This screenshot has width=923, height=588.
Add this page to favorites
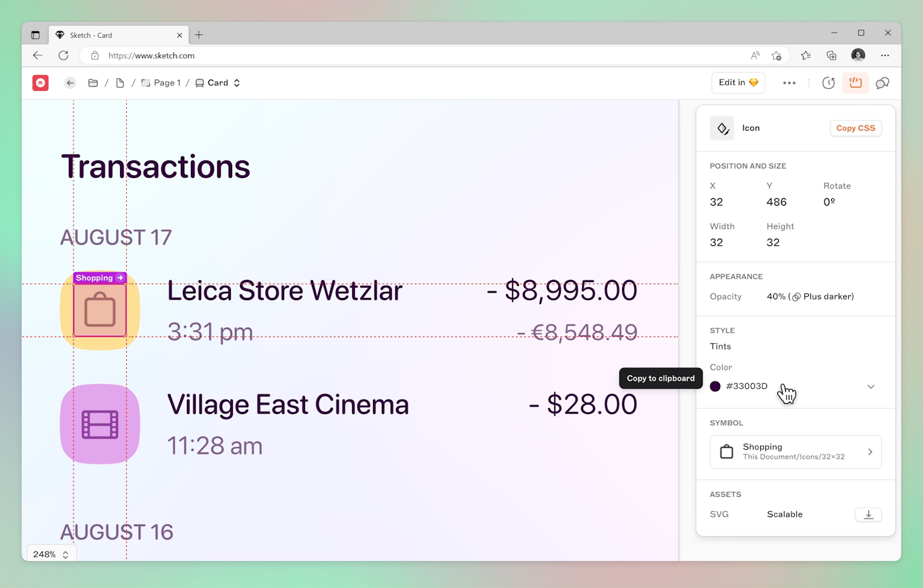click(x=777, y=55)
